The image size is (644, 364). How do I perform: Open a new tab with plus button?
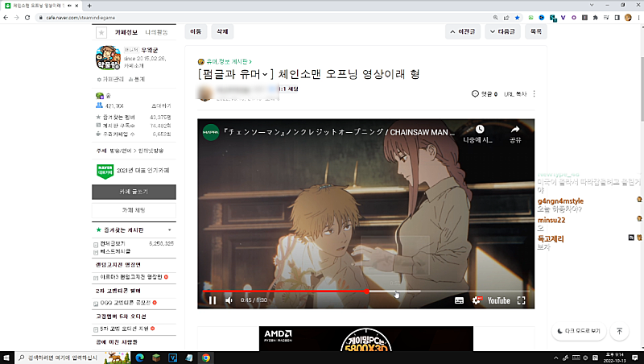coord(89,6)
